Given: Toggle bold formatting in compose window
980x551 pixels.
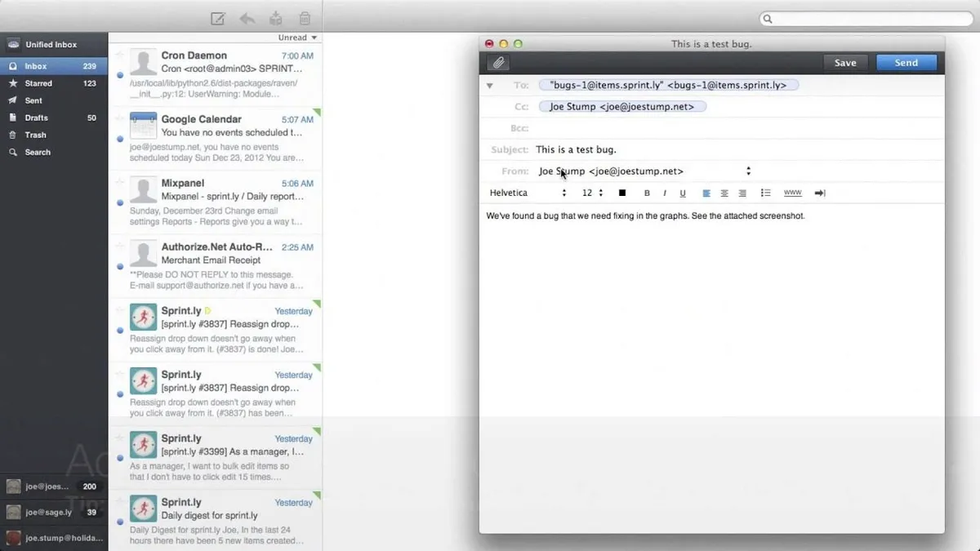Looking at the screenshot, I should 647,193.
